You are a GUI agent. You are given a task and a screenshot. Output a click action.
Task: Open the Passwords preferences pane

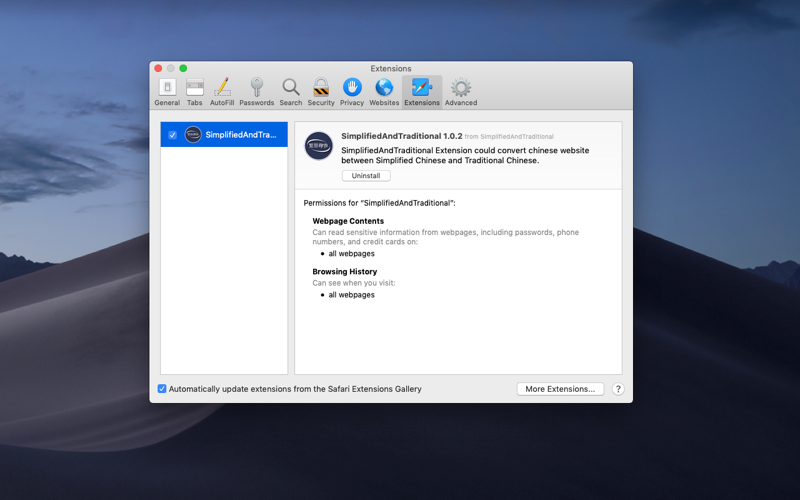[x=257, y=92]
